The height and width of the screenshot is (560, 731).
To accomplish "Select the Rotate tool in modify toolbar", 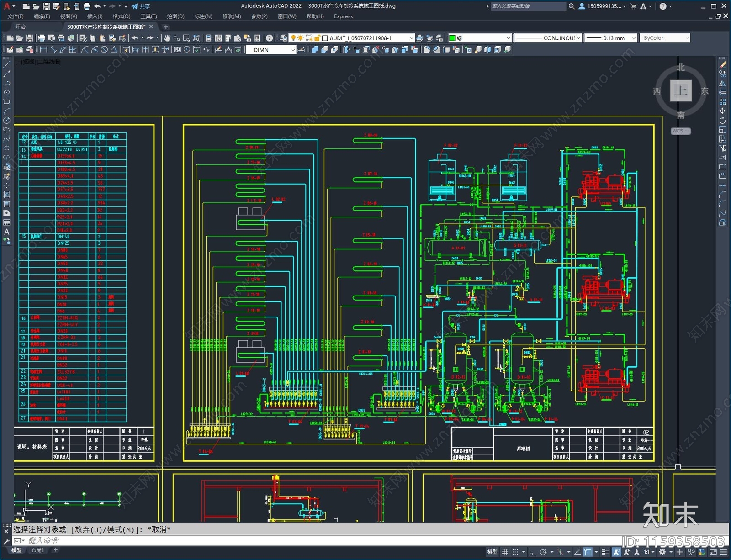I will [722, 120].
